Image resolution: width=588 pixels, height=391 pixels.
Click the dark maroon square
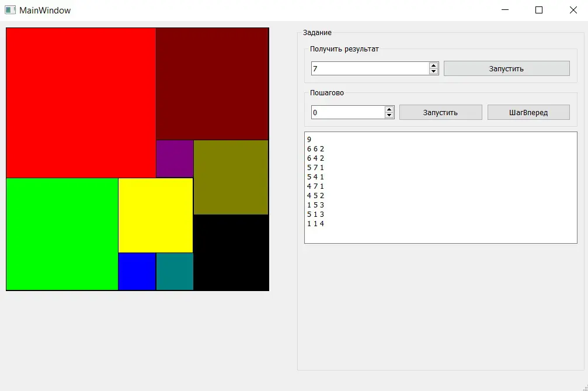point(212,84)
